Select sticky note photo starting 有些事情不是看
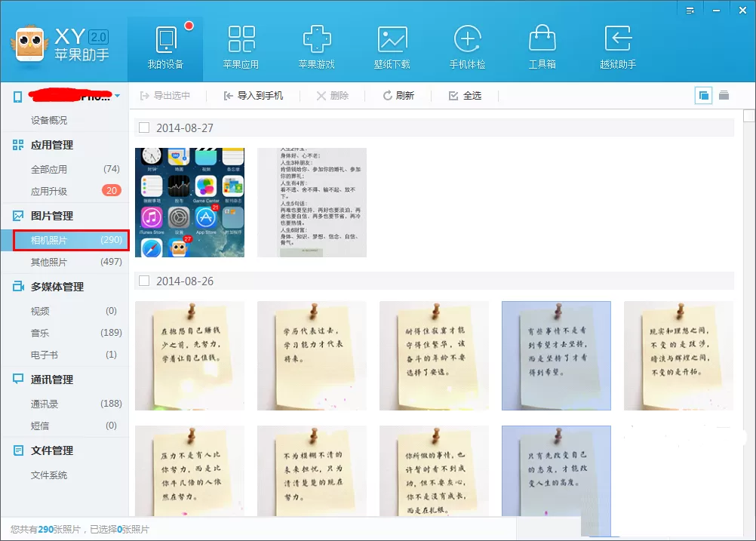The width and height of the screenshot is (756, 541). (556, 356)
